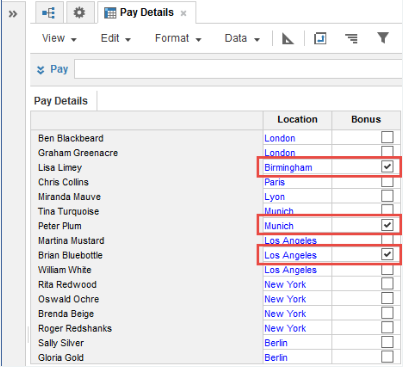The height and width of the screenshot is (367, 403).
Task: Check Bonus for Roger Redshanks
Action: [387, 328]
